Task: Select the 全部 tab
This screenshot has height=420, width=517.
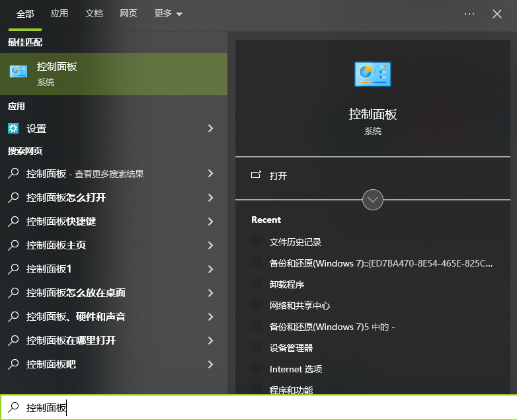Action: [25, 14]
